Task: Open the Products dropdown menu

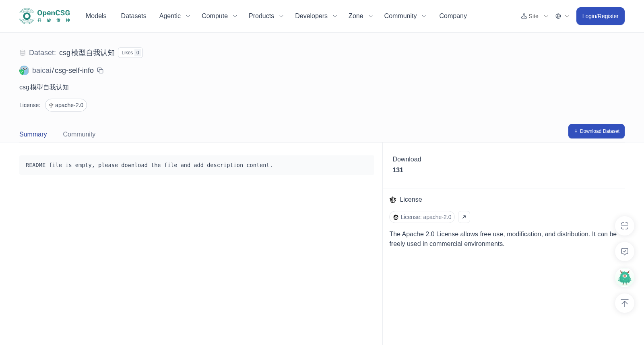Action: point(266,16)
